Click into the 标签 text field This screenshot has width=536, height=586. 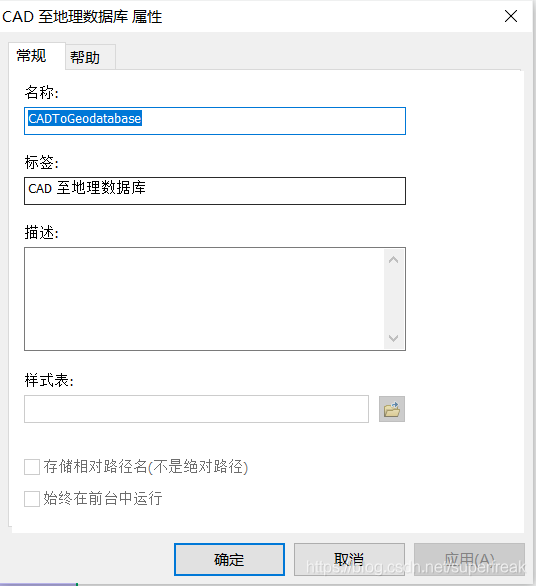pyautogui.click(x=215, y=191)
